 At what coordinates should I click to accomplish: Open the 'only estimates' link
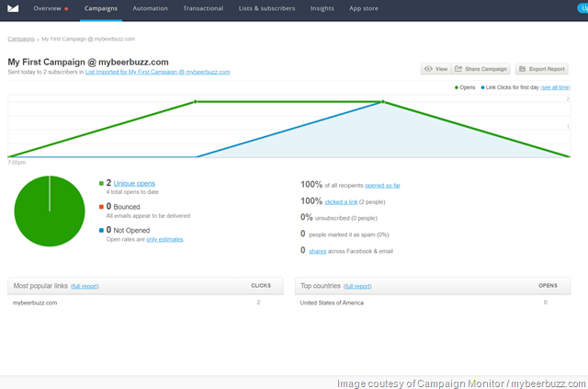[164, 239]
